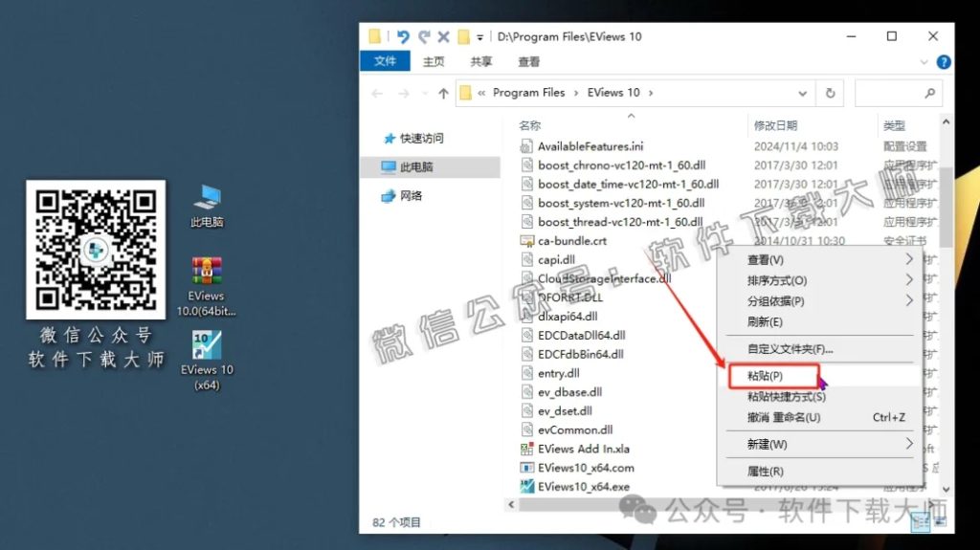Viewport: 980px width, 550px height.
Task: Click the search box in Explorer
Action: click(x=898, y=93)
